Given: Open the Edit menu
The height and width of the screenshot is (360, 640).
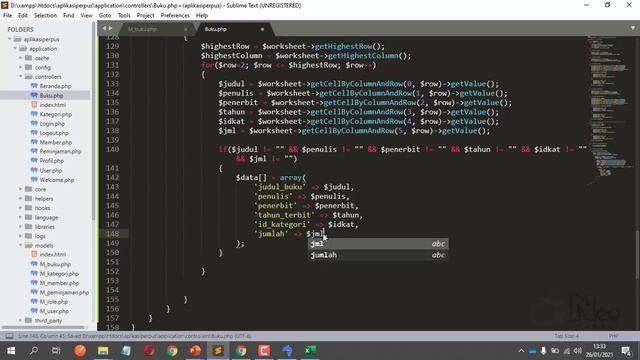Looking at the screenshot, I should (23, 16).
